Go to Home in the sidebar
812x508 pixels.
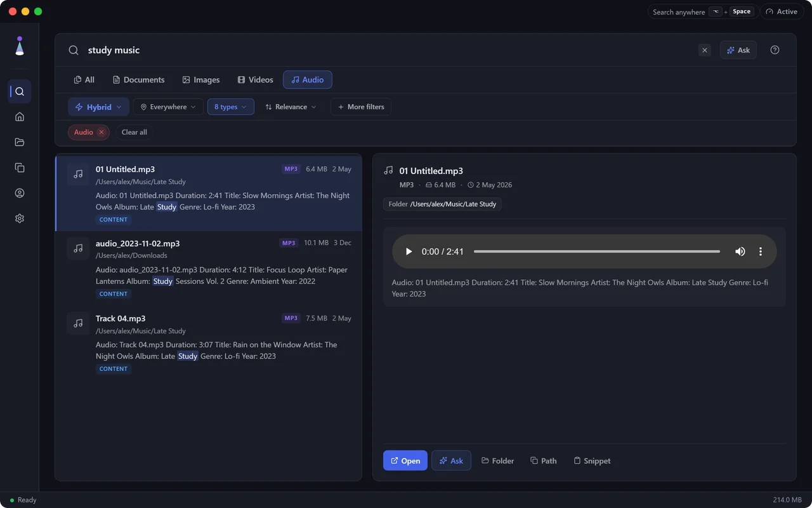point(20,117)
